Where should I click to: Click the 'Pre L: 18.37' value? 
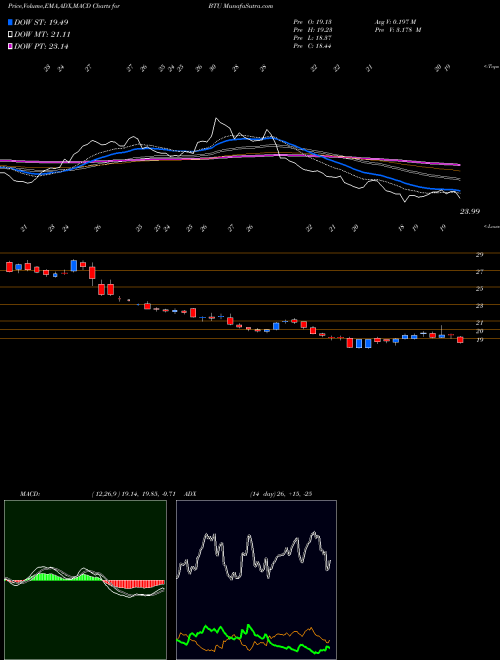tap(313, 38)
